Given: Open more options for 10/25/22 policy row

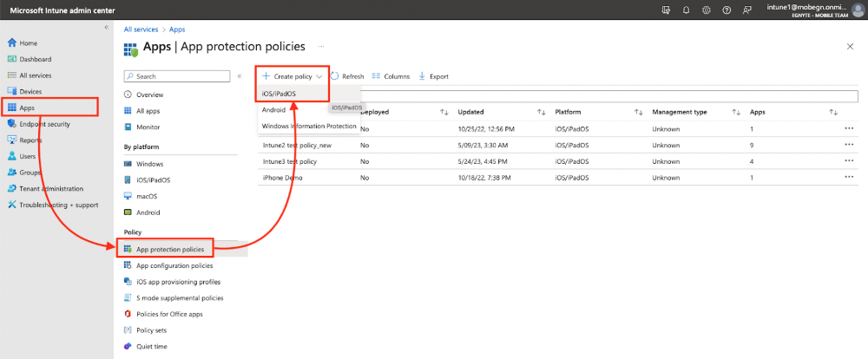Looking at the screenshot, I should coord(849,129).
